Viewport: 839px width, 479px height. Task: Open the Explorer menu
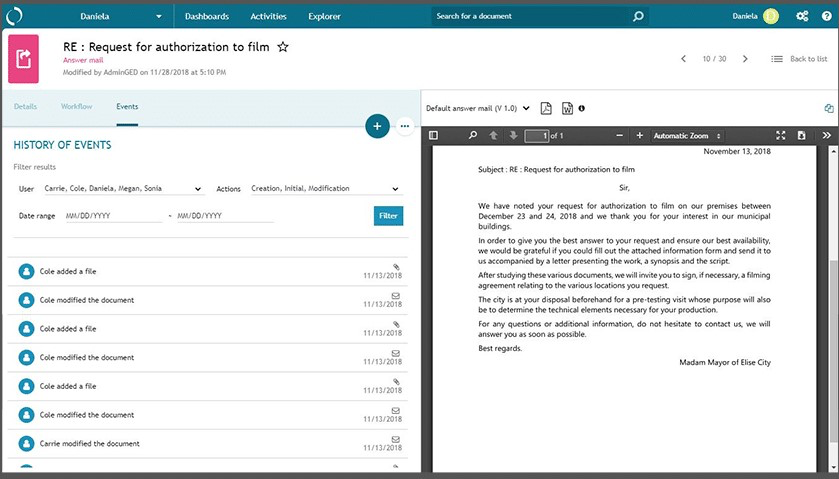[x=324, y=16]
